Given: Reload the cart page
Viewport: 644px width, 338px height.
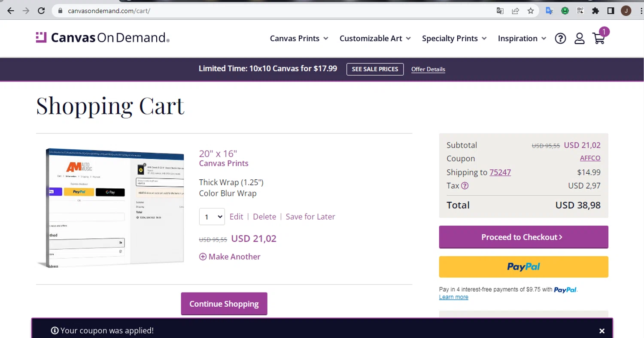Looking at the screenshot, I should [41, 11].
